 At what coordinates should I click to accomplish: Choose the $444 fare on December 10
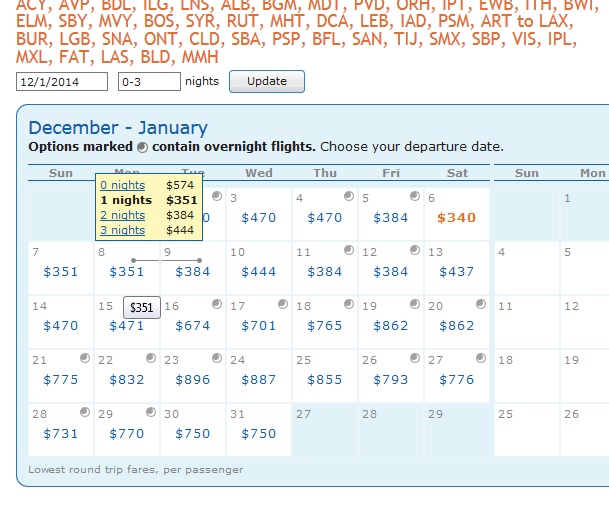[259, 271]
